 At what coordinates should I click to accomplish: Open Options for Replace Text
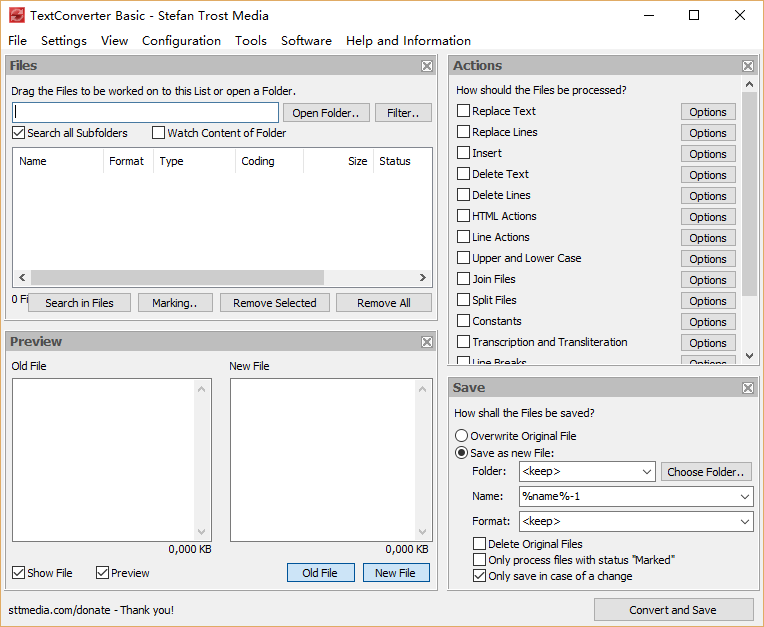(x=708, y=112)
